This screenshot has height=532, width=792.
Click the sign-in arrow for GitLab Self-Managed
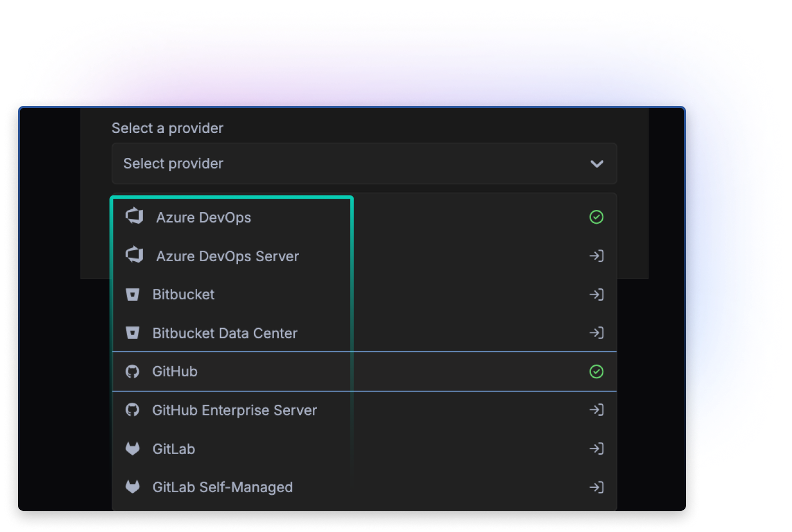click(596, 486)
